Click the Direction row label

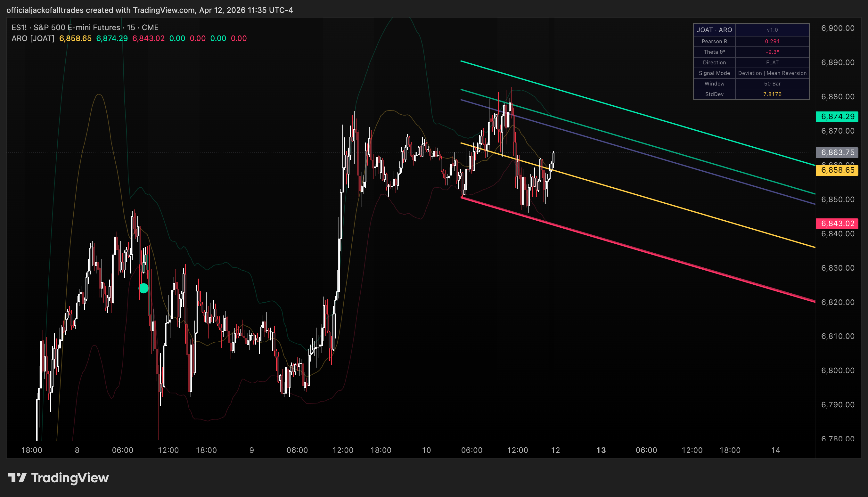[714, 62]
